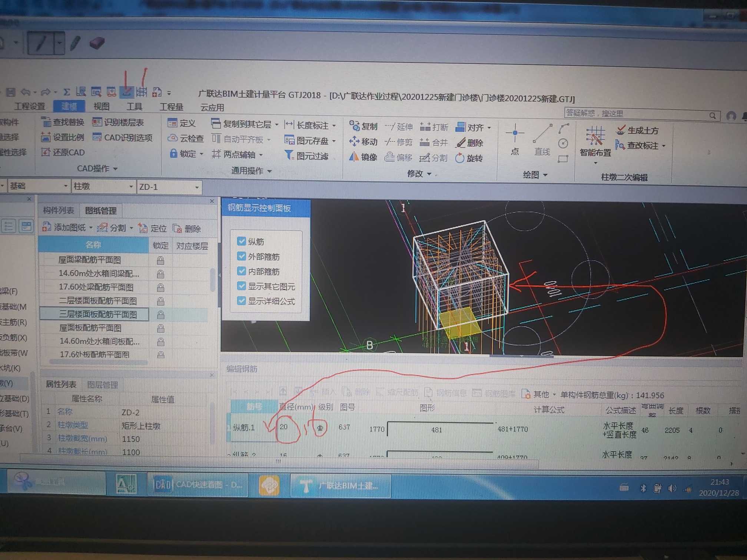Select the 旋转 rotate tool
The height and width of the screenshot is (560, 747).
[x=469, y=158]
